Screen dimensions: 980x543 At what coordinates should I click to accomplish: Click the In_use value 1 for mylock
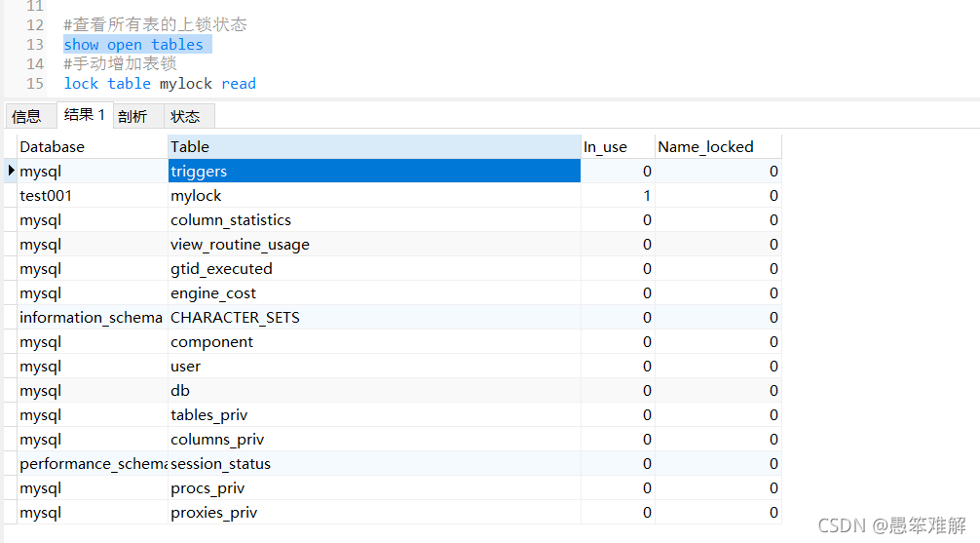(x=618, y=195)
